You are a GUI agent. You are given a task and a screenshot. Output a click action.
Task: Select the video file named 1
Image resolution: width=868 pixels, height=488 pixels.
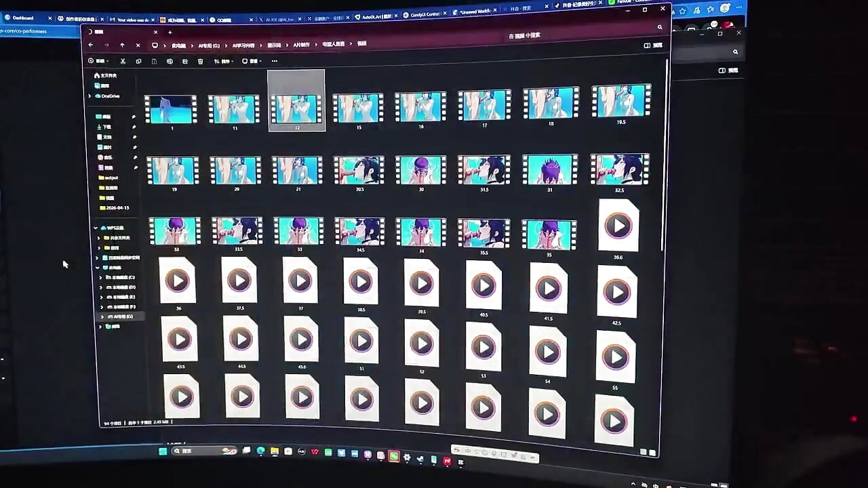point(171,110)
